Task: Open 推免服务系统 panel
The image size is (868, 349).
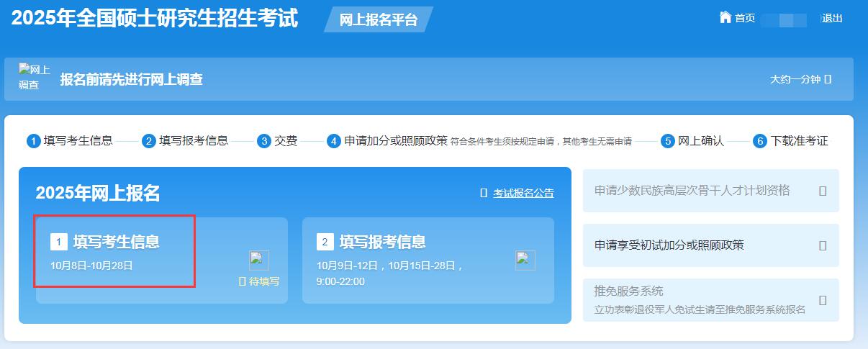Action: point(711,300)
